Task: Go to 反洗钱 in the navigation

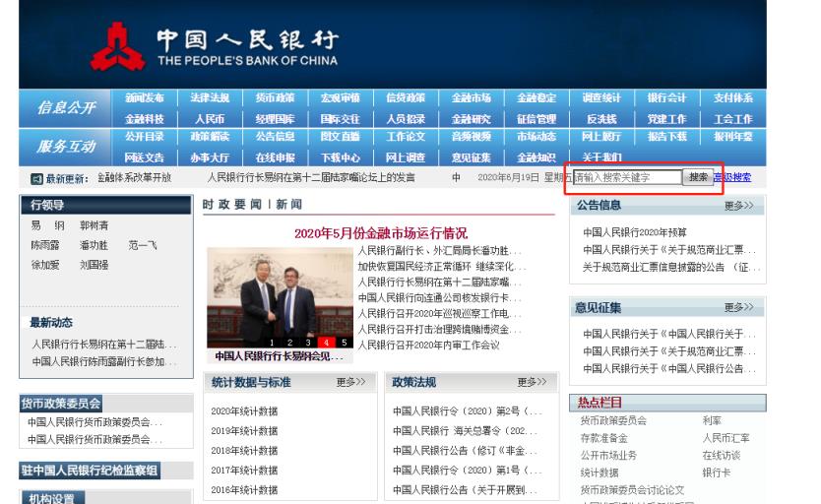Action: (601, 119)
